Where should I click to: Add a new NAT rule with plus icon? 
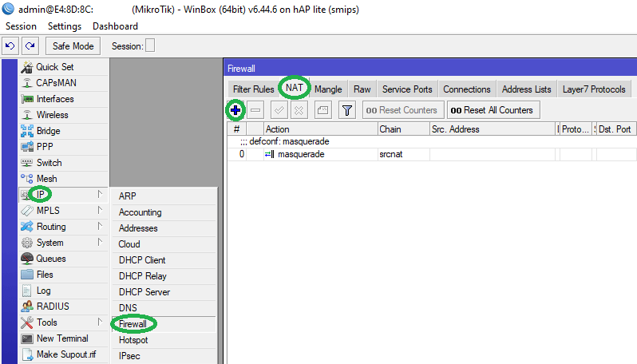235,110
